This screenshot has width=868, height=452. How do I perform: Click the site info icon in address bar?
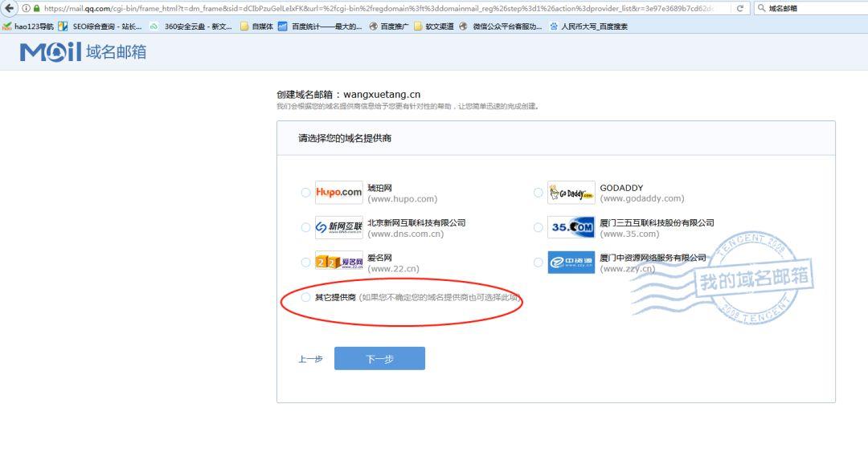coord(26,8)
